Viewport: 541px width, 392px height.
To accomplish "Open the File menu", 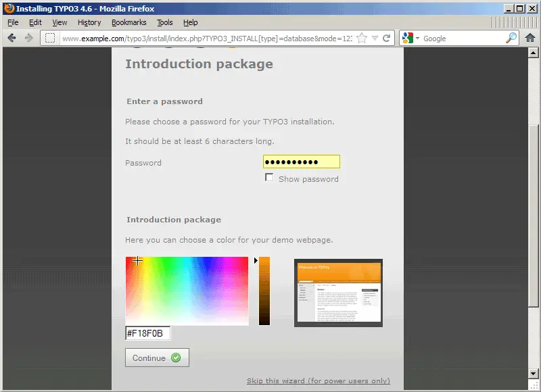I will (x=13, y=22).
